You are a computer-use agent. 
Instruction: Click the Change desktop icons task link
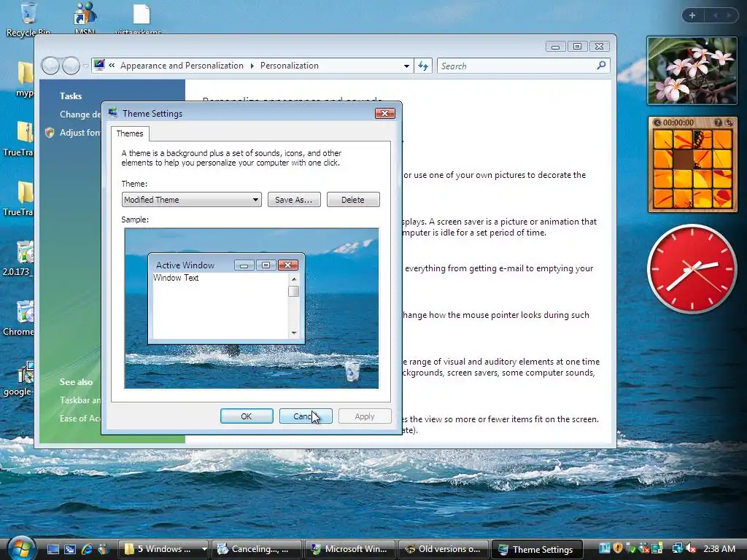tap(80, 114)
